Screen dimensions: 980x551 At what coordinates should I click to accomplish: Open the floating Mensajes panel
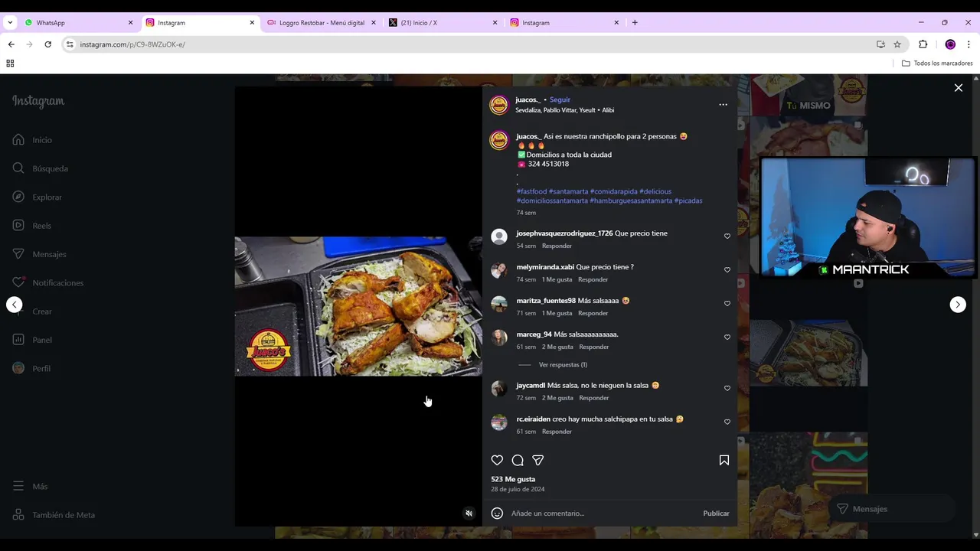[891, 509]
